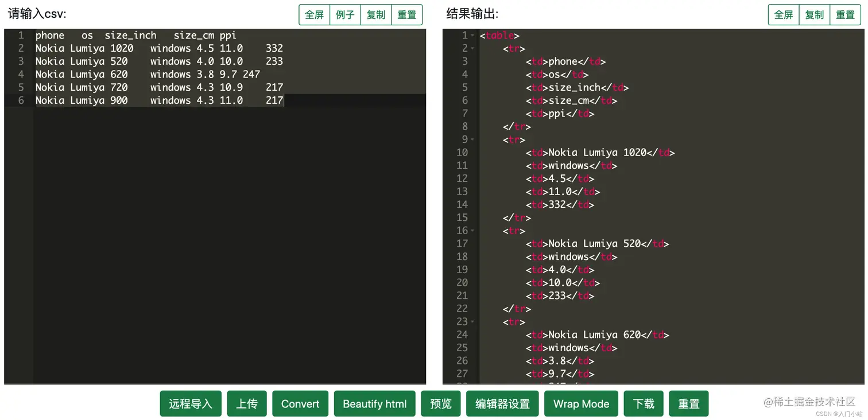This screenshot has width=868, height=420.
Task: Open the 预览 table preview
Action: [x=440, y=403]
